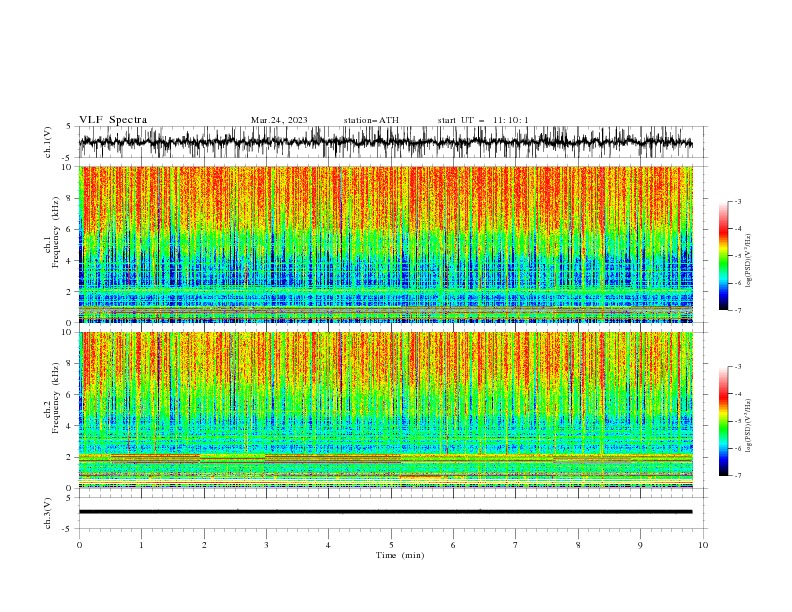The height and width of the screenshot is (612, 792).
Task: Click the "VLF Spectra" title text
Action: 113,120
